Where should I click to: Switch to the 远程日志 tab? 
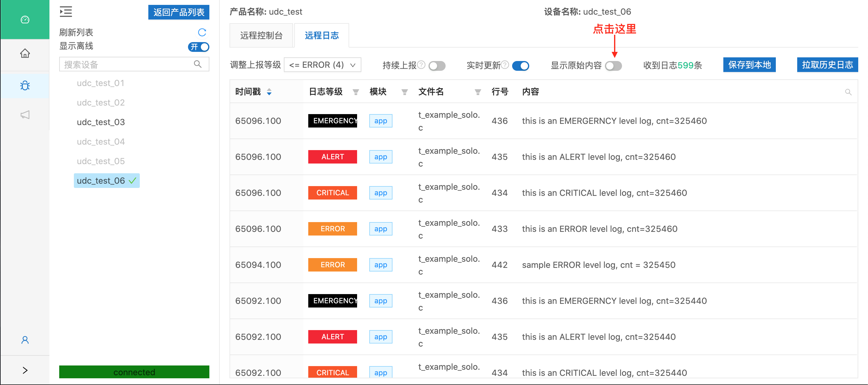coord(321,35)
